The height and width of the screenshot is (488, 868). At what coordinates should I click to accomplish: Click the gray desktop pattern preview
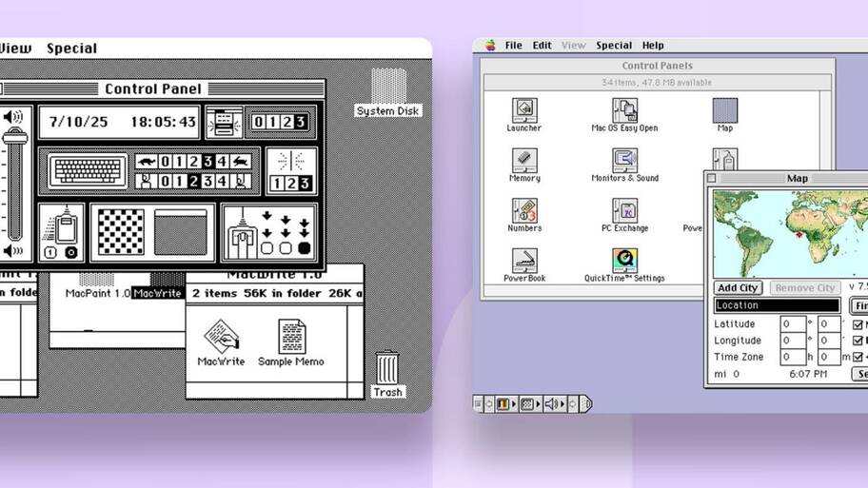[x=181, y=232]
